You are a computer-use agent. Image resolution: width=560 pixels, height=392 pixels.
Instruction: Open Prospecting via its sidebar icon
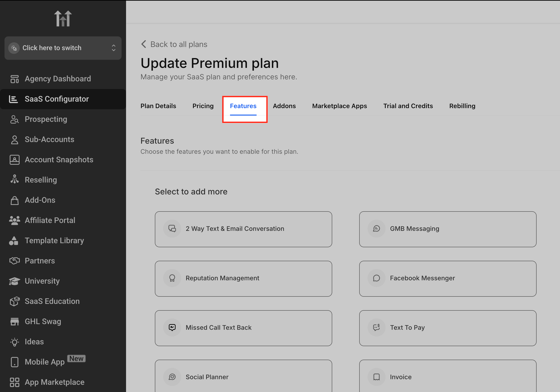(x=14, y=119)
